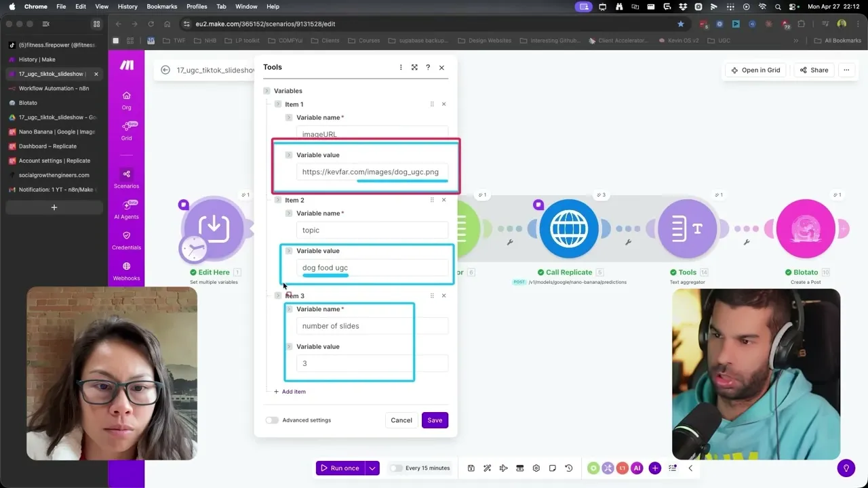Toggle the Every 15 minutes schedule switch
Viewport: 868px width, 488px height.
pyautogui.click(x=395, y=468)
